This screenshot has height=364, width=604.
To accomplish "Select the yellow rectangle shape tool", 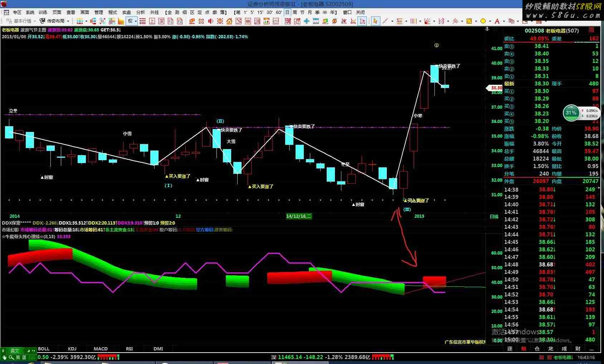I will tap(469, 21).
